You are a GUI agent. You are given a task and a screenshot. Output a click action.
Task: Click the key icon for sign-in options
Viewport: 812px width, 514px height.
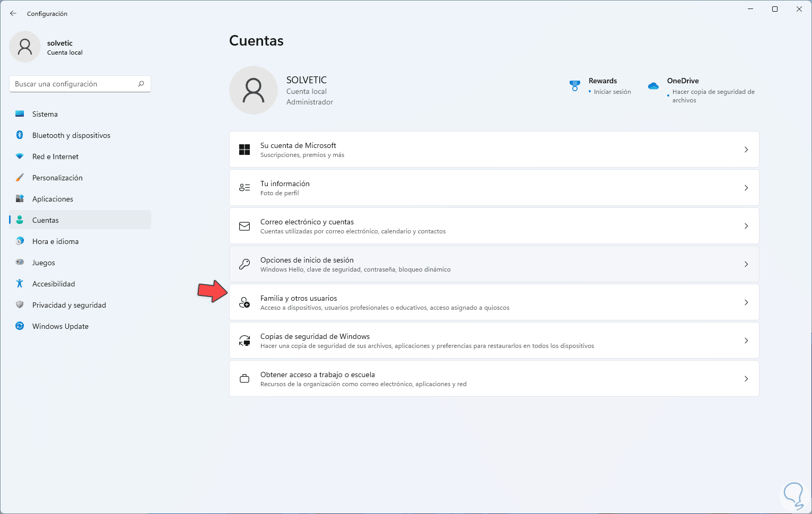coord(245,264)
